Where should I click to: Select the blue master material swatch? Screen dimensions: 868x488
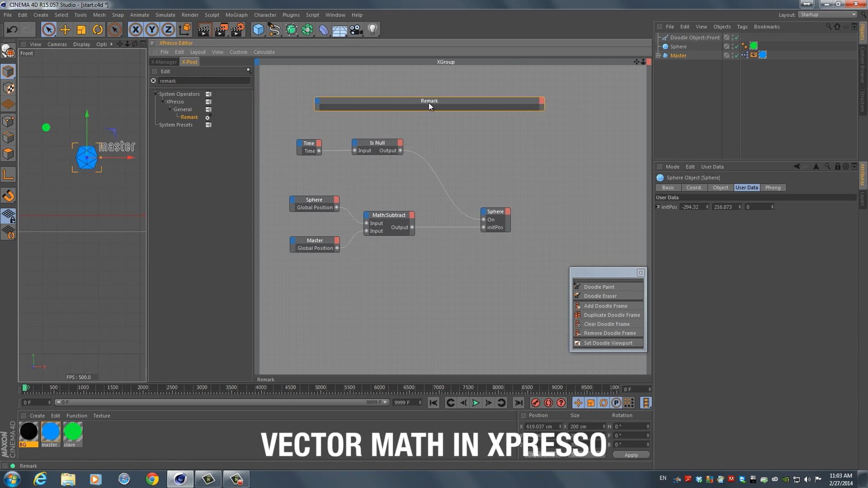pyautogui.click(x=50, y=432)
